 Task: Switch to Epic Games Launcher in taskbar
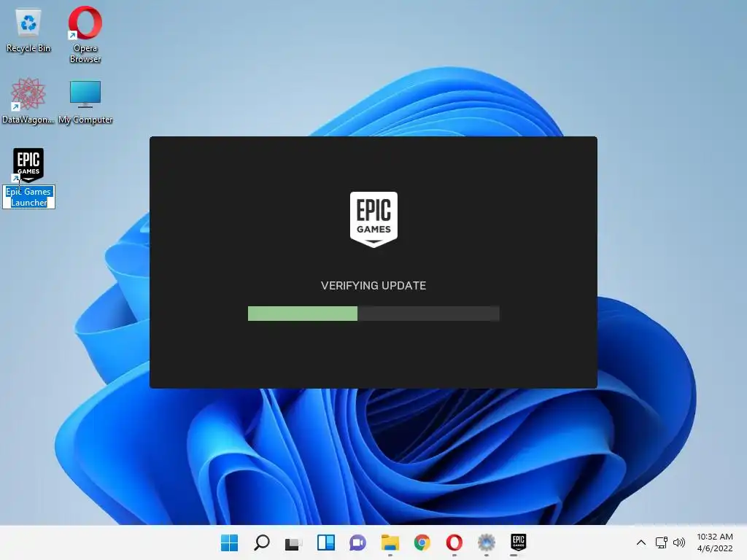(x=519, y=542)
